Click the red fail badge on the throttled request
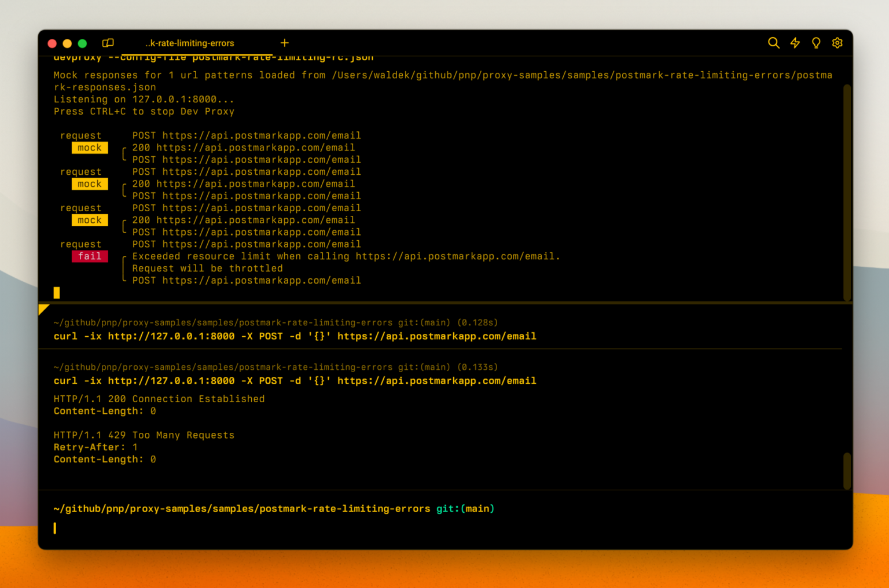Screen dimensions: 889x588 coord(90,256)
